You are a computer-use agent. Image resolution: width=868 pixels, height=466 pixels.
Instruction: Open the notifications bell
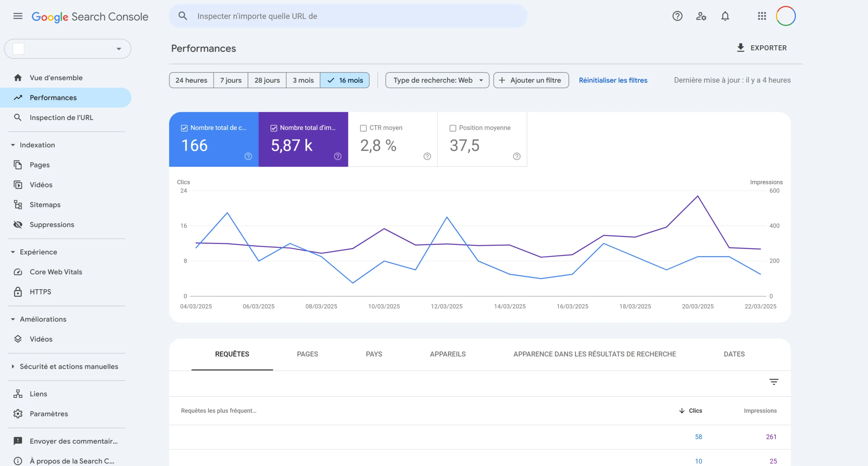[x=725, y=16]
